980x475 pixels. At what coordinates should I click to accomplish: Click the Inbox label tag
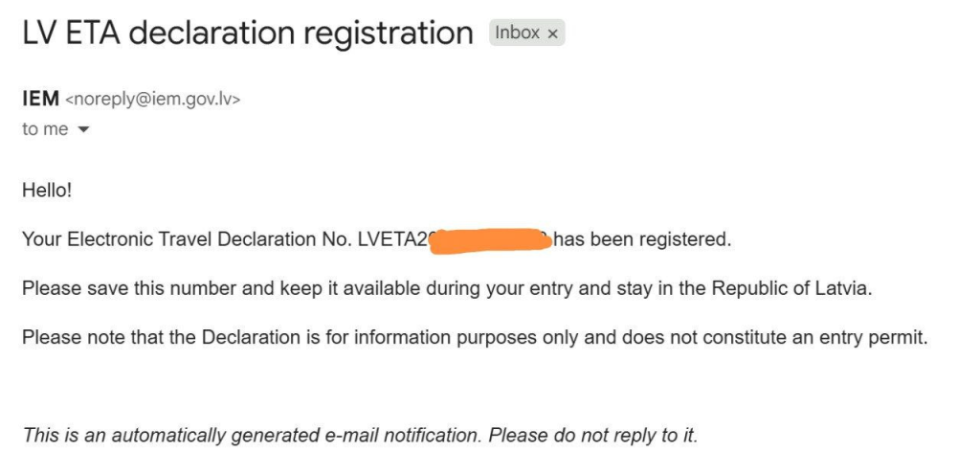[x=518, y=34]
